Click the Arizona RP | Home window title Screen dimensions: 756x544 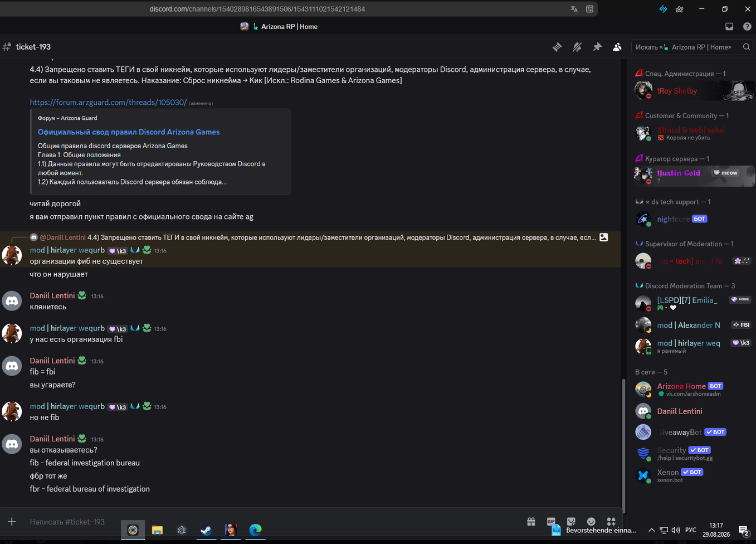(x=289, y=27)
